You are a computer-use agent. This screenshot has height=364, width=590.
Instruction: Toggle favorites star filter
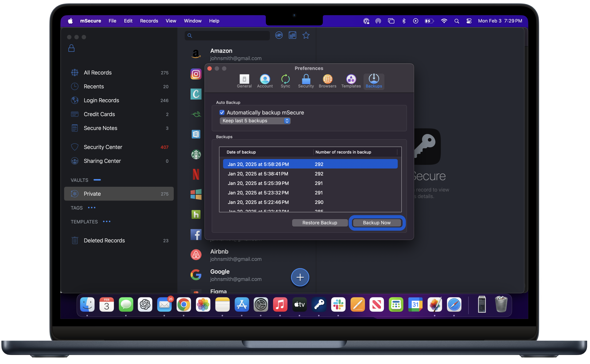click(x=306, y=35)
